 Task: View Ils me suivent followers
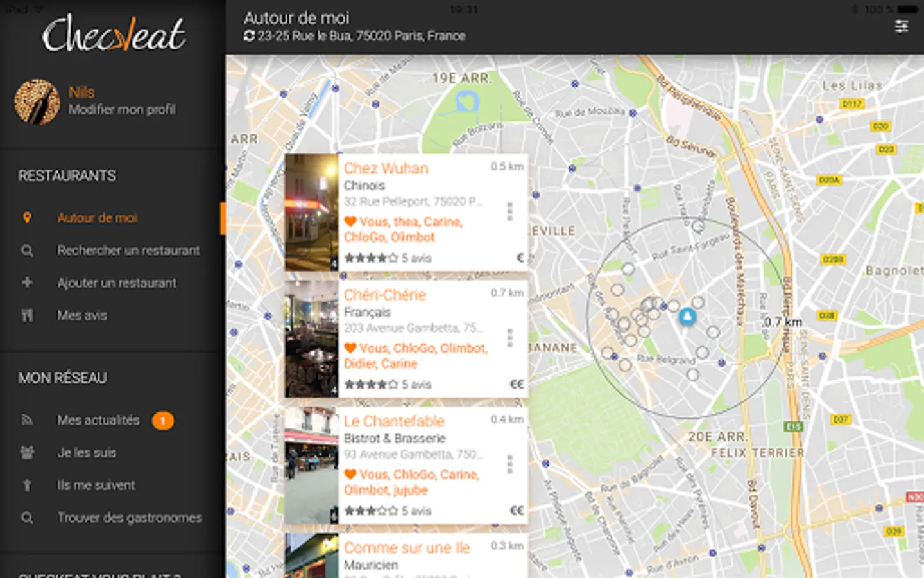pos(96,485)
